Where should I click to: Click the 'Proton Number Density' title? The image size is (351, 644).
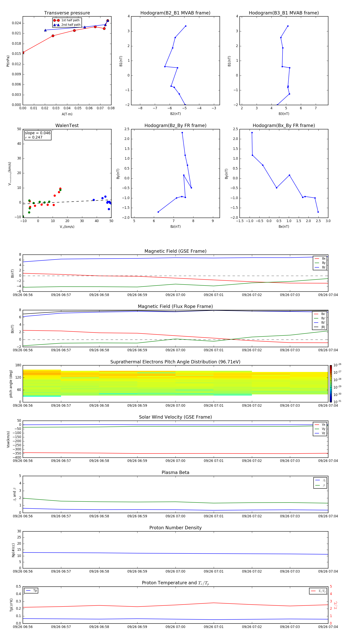click(x=175, y=528)
